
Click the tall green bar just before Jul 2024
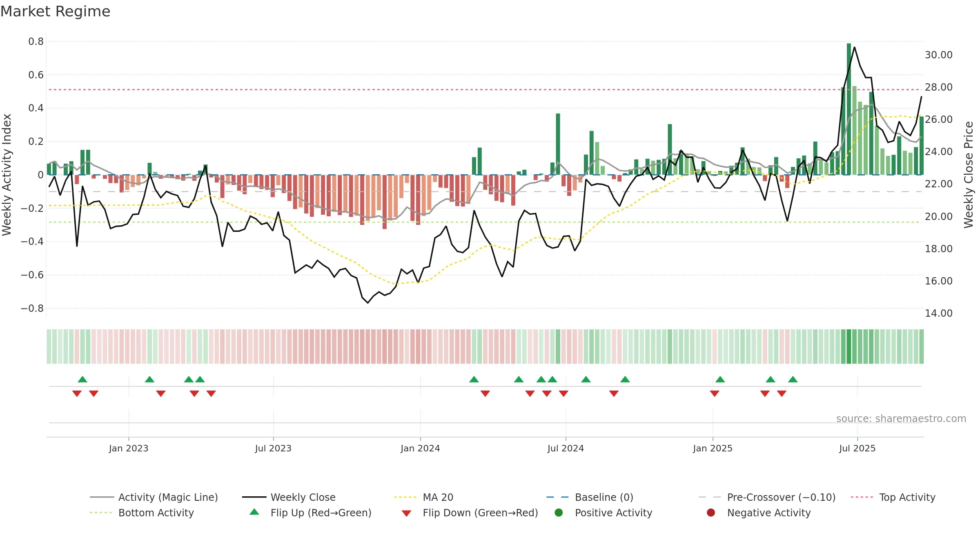coord(558,144)
